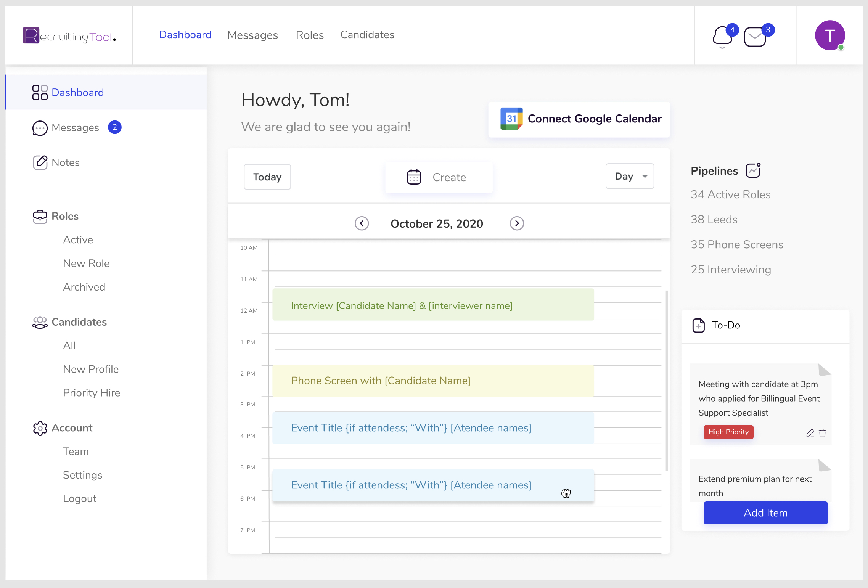Click the Add Item button
This screenshot has width=868, height=588.
[x=765, y=513]
